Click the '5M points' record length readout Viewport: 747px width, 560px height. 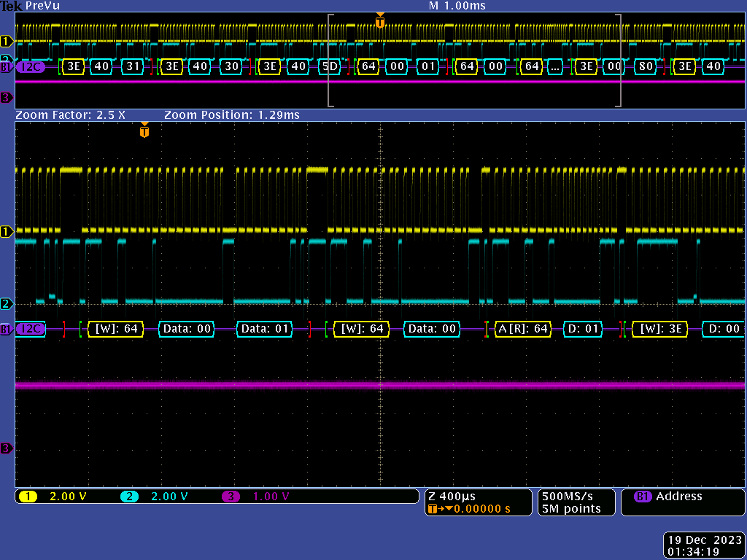coord(571,509)
